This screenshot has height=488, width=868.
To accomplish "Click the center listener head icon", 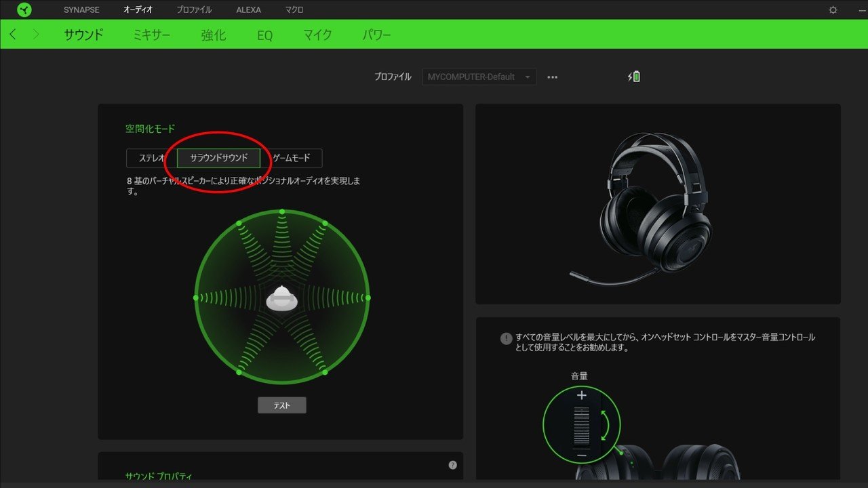I will (282, 298).
